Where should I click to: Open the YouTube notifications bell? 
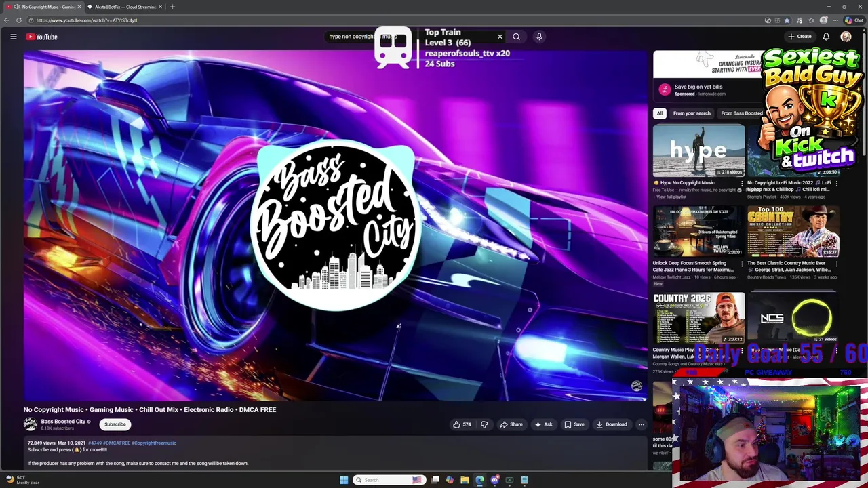pos(826,37)
